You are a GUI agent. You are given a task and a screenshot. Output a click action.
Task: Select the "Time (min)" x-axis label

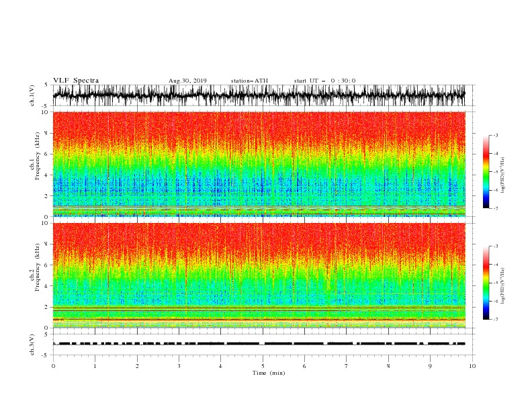pos(269,373)
